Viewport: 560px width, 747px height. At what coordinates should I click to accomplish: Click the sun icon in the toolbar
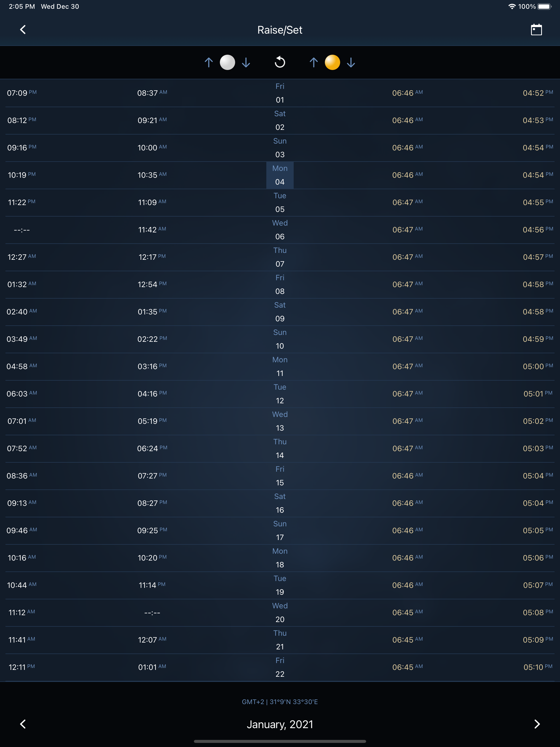pos(333,62)
